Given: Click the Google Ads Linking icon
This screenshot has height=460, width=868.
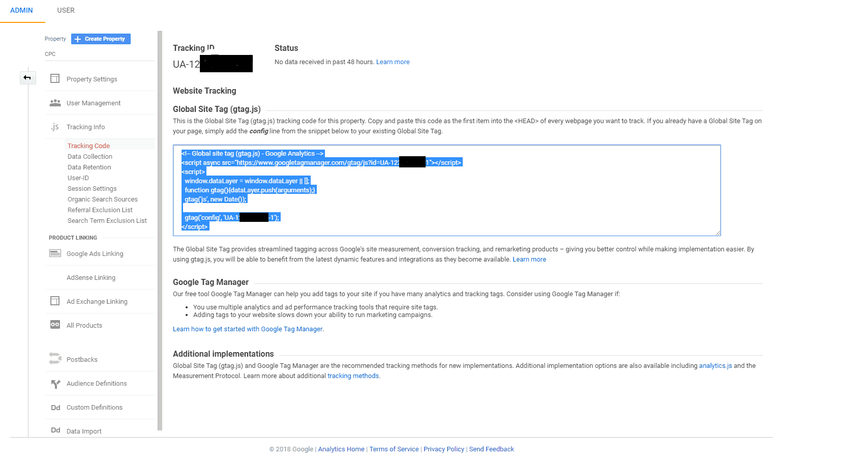Looking at the screenshot, I should coord(55,253).
